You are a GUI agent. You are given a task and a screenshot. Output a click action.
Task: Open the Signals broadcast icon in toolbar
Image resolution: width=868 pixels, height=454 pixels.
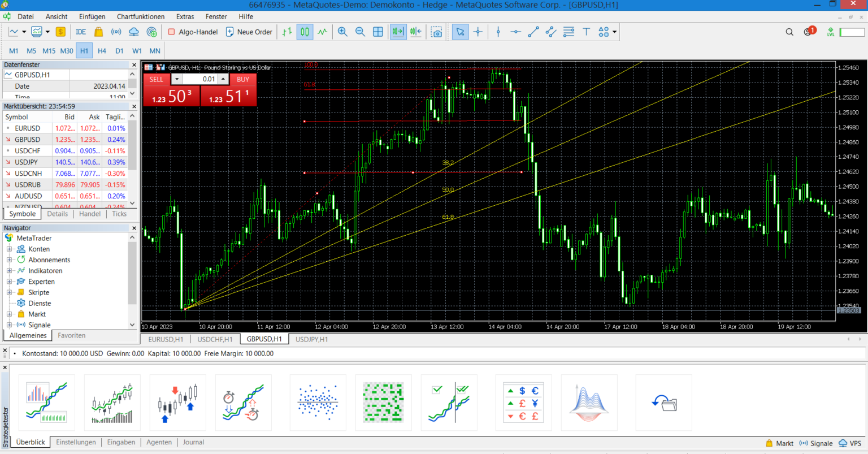click(116, 32)
